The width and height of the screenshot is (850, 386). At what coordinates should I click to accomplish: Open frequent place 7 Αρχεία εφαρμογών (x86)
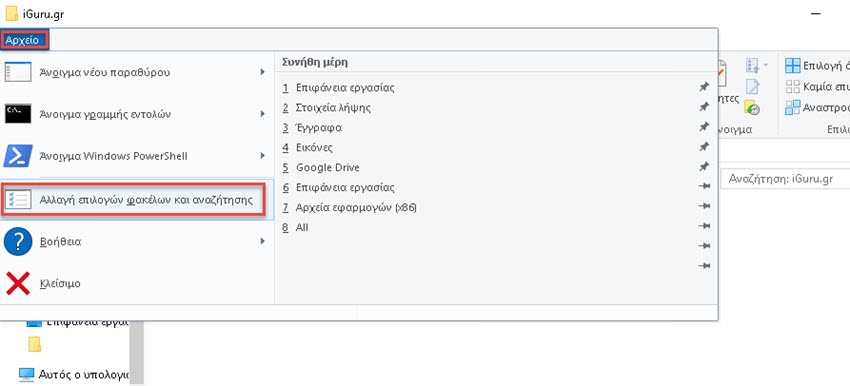[497, 208]
